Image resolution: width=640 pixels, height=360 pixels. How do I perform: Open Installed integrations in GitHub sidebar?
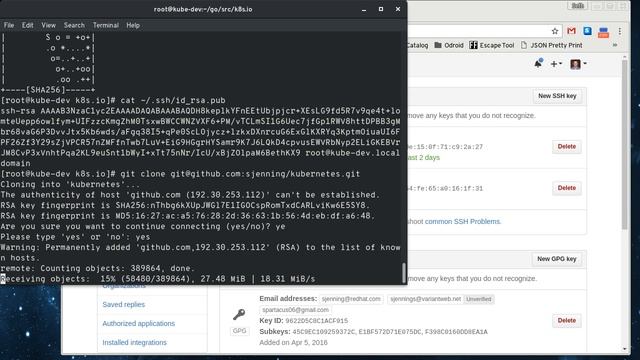pyautogui.click(x=134, y=342)
